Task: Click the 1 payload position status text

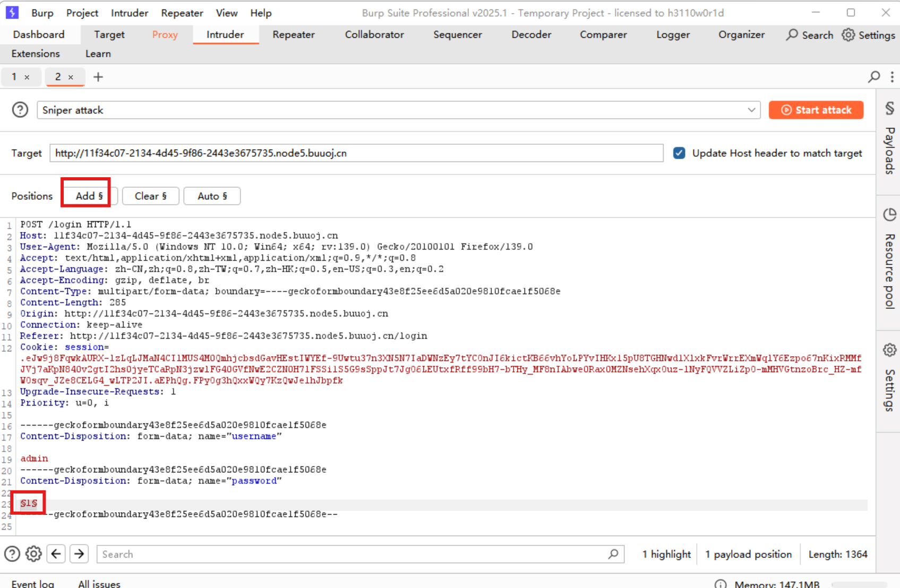Action: (748, 554)
